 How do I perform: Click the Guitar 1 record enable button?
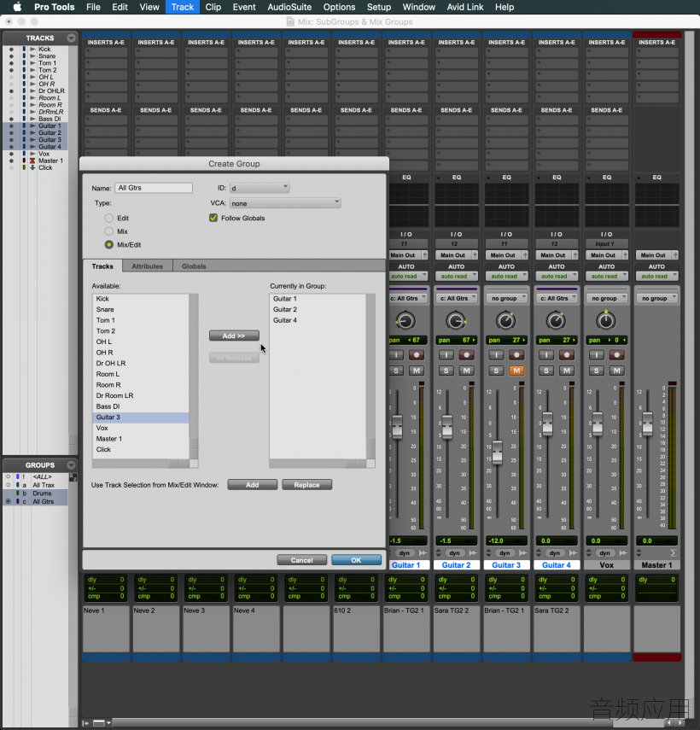coord(416,355)
